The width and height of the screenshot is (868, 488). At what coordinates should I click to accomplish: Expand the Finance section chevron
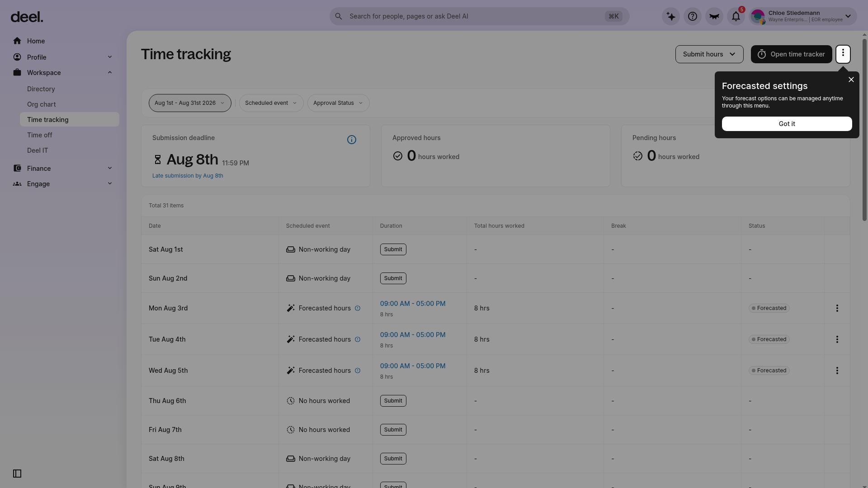coord(110,168)
